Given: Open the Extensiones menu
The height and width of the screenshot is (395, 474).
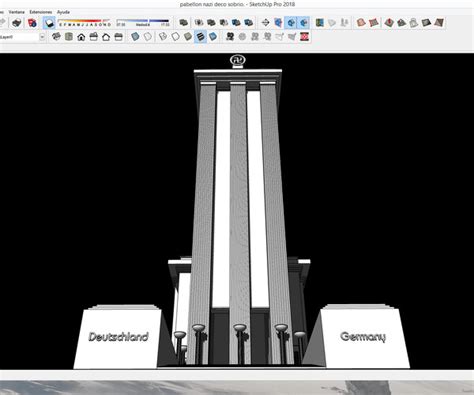Looking at the screenshot, I should (x=41, y=12).
